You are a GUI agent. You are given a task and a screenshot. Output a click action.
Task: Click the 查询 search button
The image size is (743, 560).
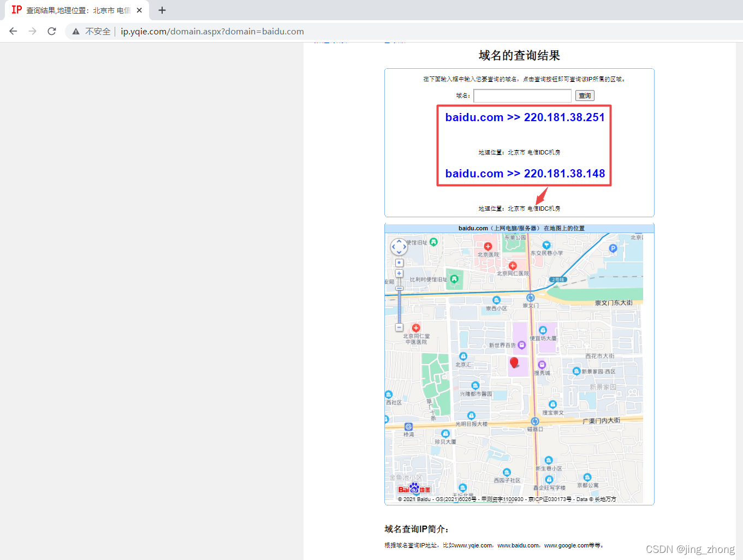click(585, 96)
